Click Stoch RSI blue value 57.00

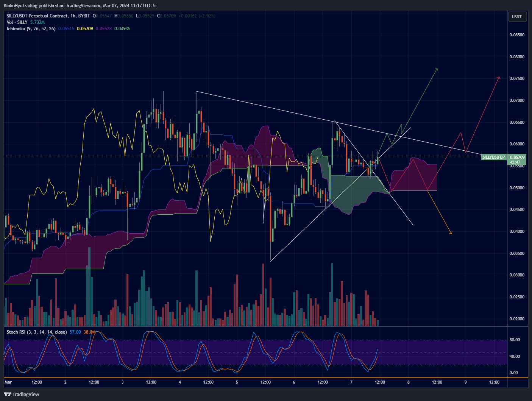coord(75,332)
